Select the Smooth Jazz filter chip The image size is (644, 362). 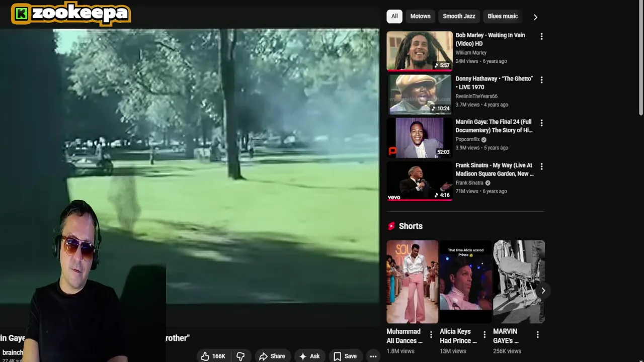459,16
